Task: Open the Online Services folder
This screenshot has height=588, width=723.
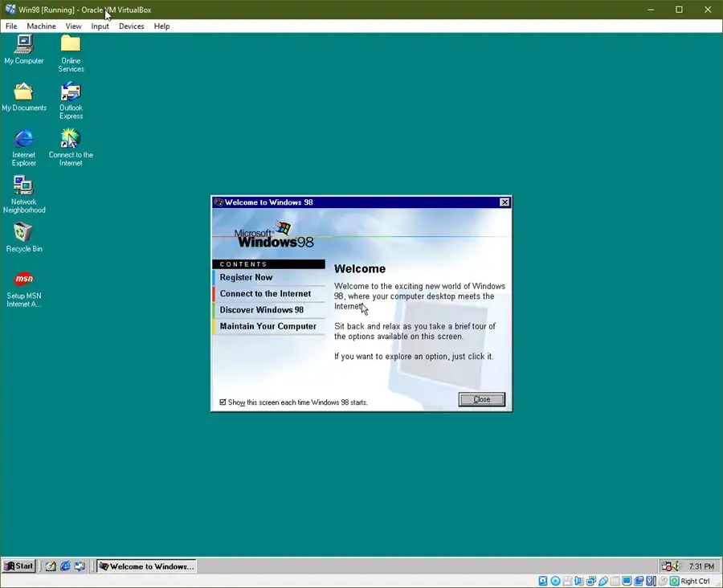Action: (x=71, y=54)
